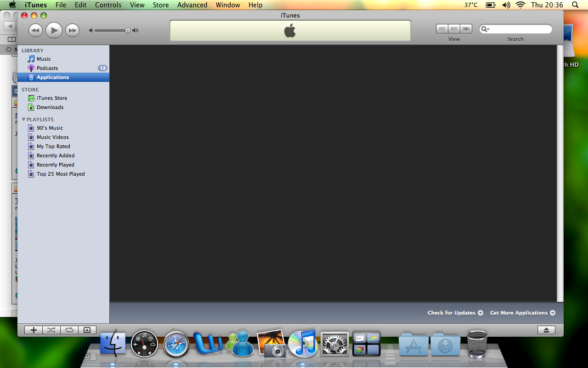Open Spaces from the Dock
588x368 pixels.
(x=366, y=344)
